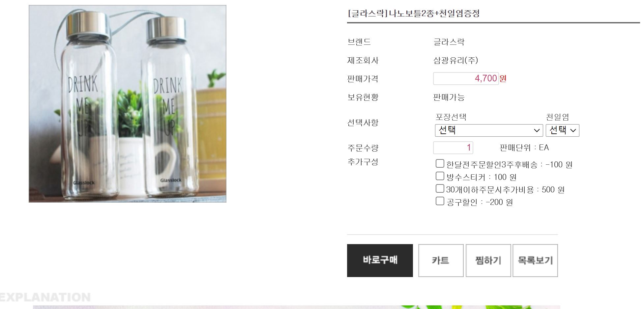Screen dimensions: 644x309
Task: Click the 판매가격 price field
Action: click(466, 78)
